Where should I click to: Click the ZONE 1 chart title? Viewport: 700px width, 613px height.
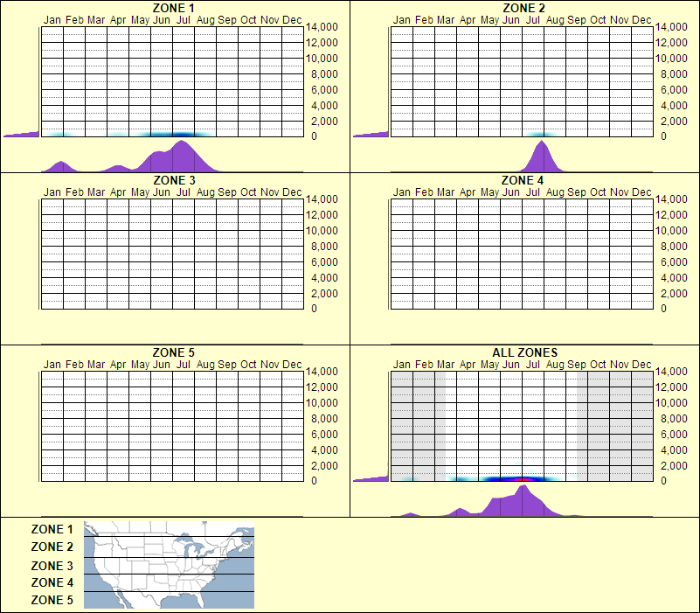174,8
